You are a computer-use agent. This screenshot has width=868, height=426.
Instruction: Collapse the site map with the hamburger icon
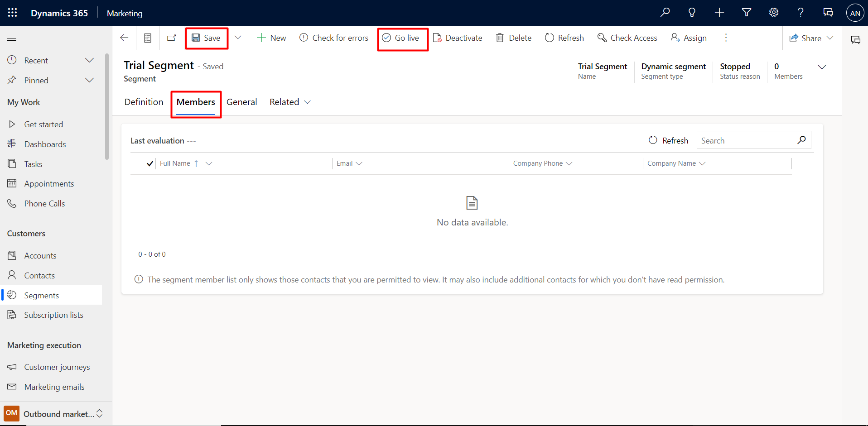pyautogui.click(x=12, y=38)
